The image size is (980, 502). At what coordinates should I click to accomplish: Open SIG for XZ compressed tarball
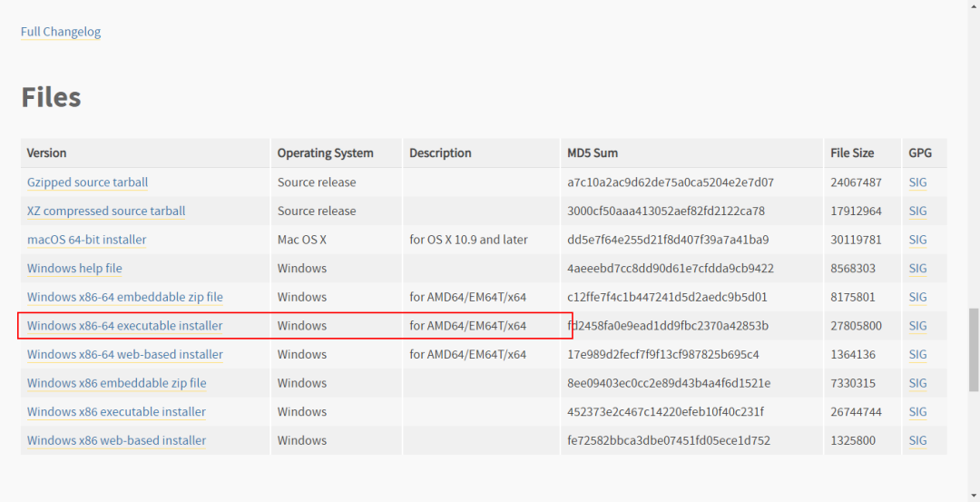coord(917,212)
